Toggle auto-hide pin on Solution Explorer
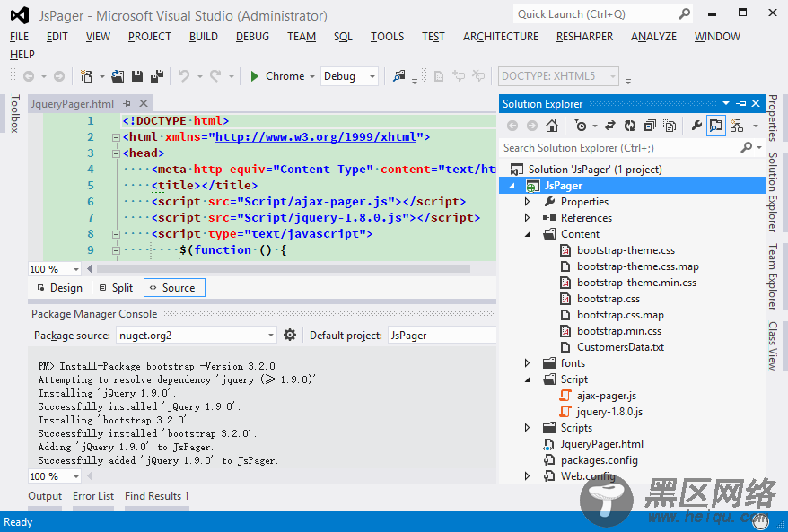The width and height of the screenshot is (788, 532). tap(740, 103)
